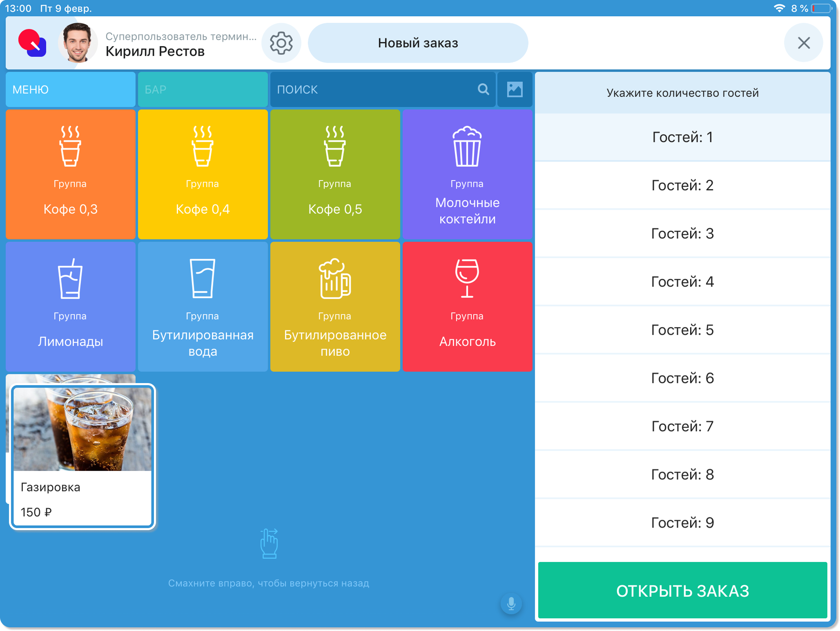840x631 pixels.
Task: Add Газировка 150 ₽ item
Action: pyautogui.click(x=82, y=456)
